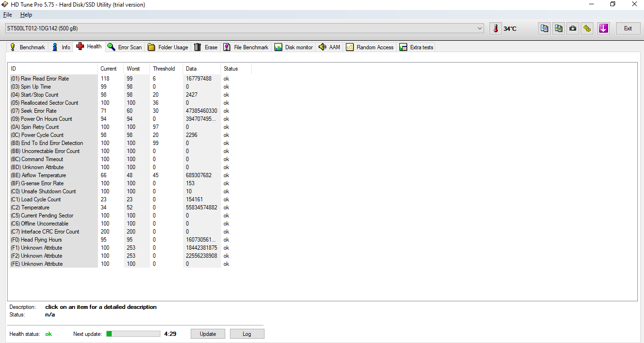644x343 pixels.
Task: Open the Random Access tab
Action: point(370,47)
